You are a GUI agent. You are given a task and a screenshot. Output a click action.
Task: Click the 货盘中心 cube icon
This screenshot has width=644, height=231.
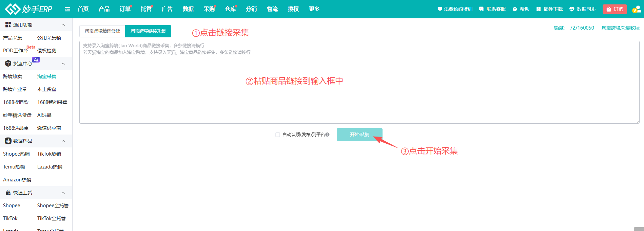(8, 64)
